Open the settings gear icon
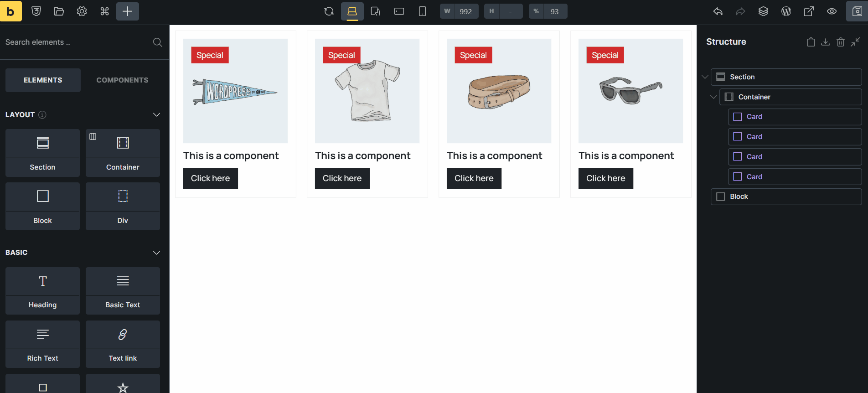The image size is (868, 393). pos(82,11)
